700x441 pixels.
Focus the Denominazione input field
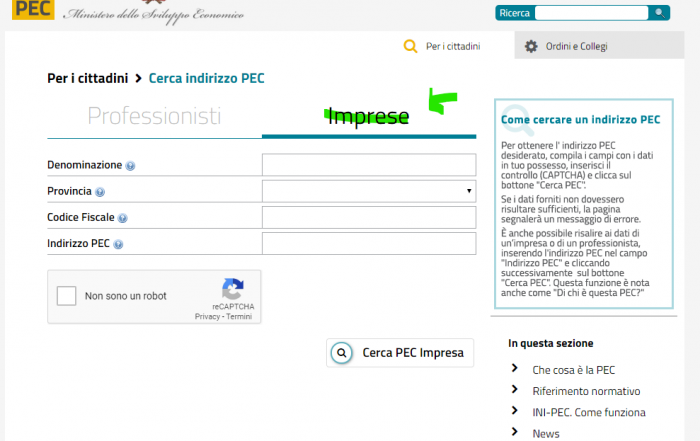click(x=369, y=165)
